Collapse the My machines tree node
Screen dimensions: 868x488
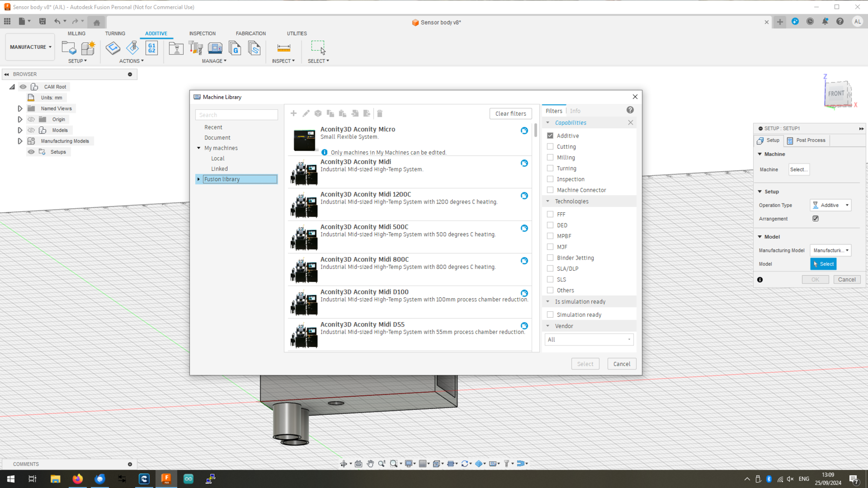(199, 148)
